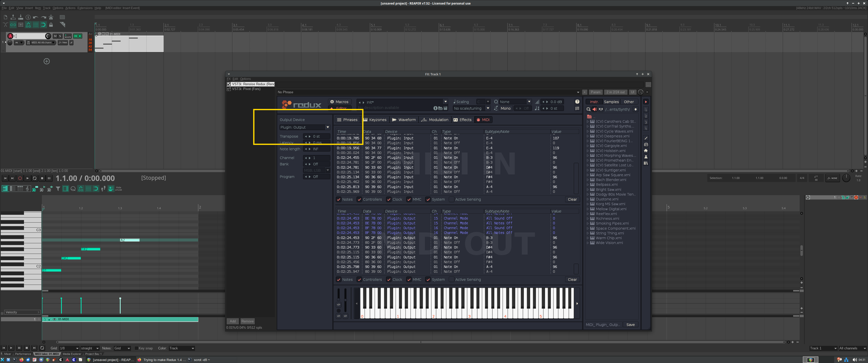This screenshot has height=363, width=868.
Task: Switch to the Modulation tab in Redux
Action: pos(435,119)
